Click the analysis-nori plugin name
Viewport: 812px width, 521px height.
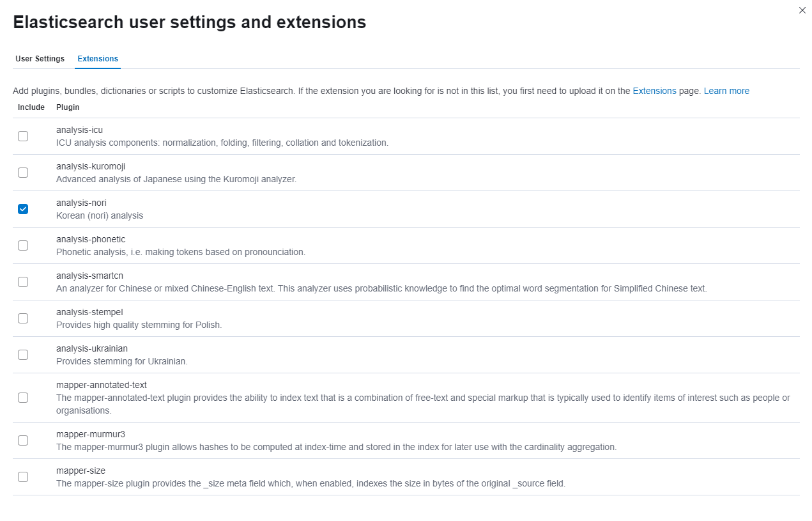pyautogui.click(x=81, y=203)
